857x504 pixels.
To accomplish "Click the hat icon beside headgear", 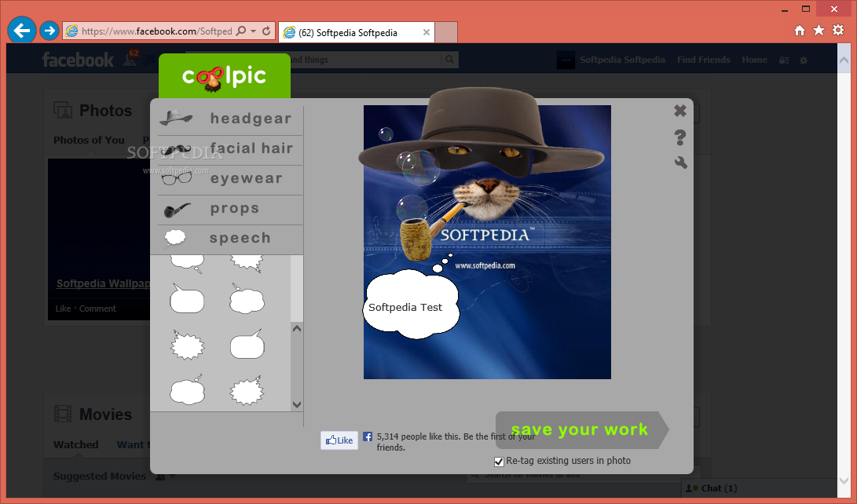I will 176,118.
